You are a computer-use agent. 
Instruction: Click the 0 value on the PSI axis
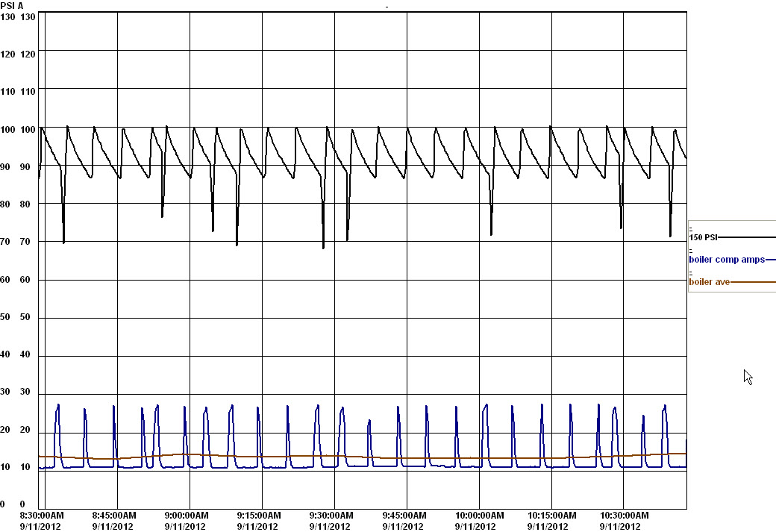pyautogui.click(x=2, y=504)
